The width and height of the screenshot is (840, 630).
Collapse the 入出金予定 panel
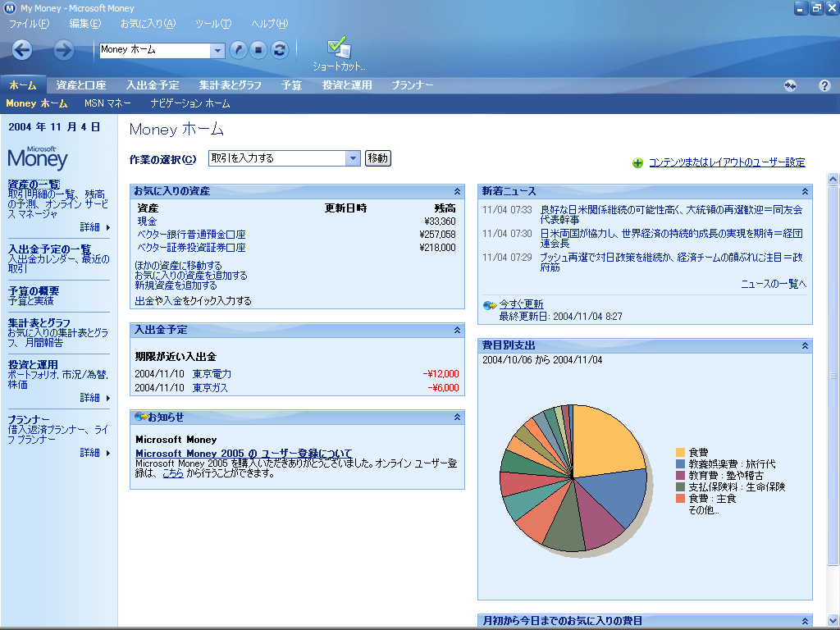(457, 330)
